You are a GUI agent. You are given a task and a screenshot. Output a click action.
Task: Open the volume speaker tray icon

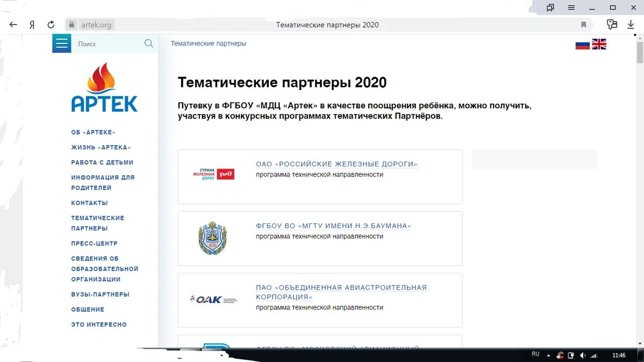[x=583, y=355]
